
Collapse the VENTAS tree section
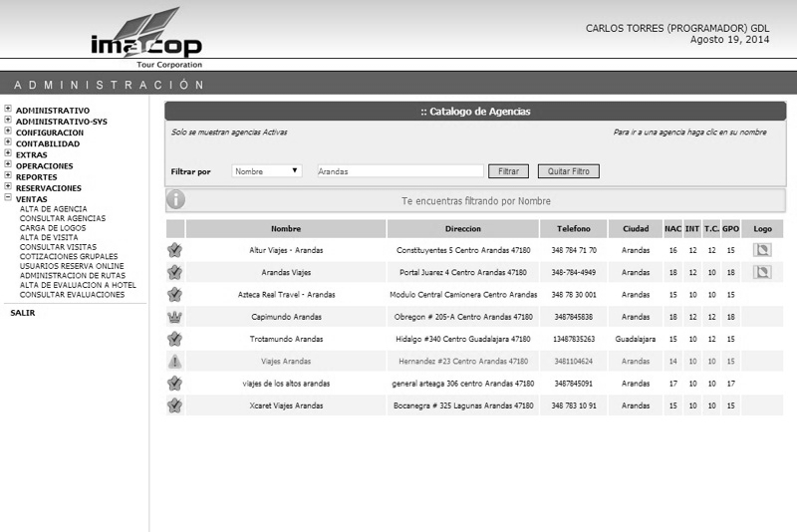pos(8,197)
